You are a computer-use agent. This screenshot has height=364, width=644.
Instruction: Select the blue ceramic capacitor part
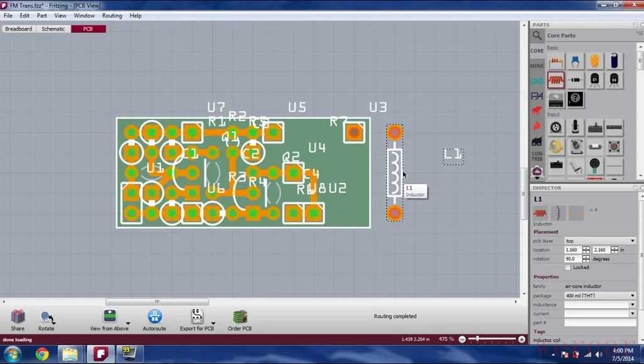point(575,61)
